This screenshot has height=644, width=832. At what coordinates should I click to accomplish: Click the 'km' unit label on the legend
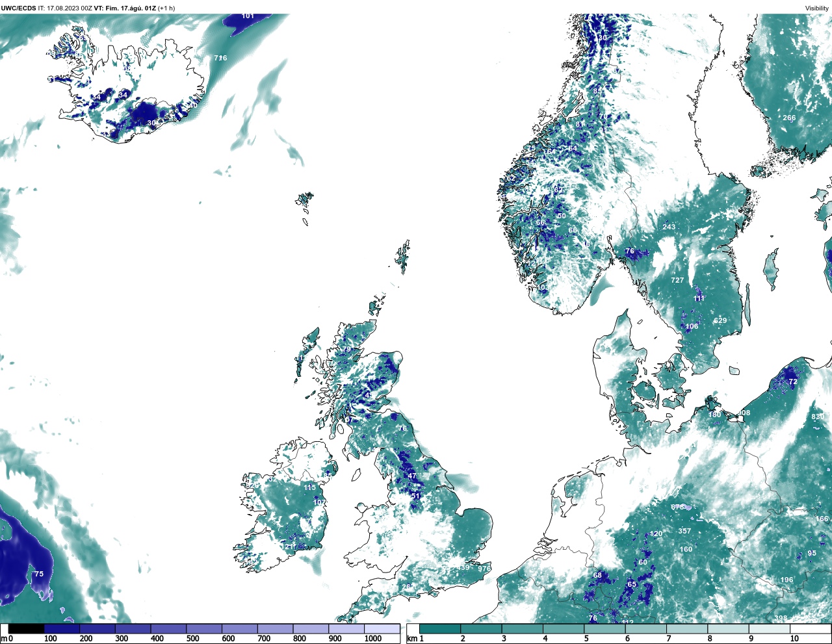[x=411, y=639]
